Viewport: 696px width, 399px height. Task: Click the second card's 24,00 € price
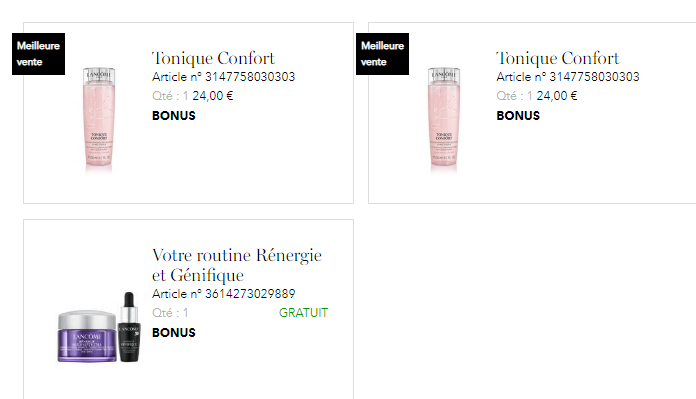[x=557, y=96]
